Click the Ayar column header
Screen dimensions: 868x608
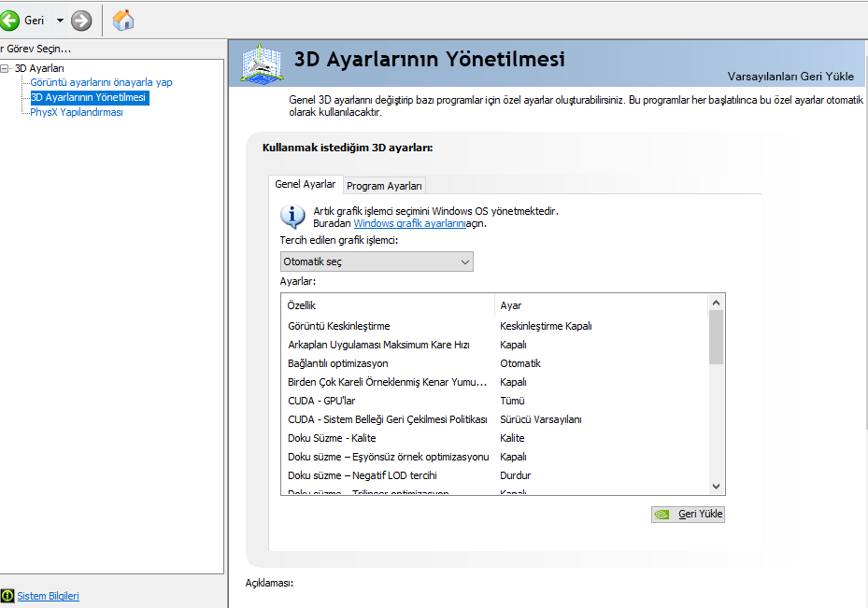click(x=601, y=305)
